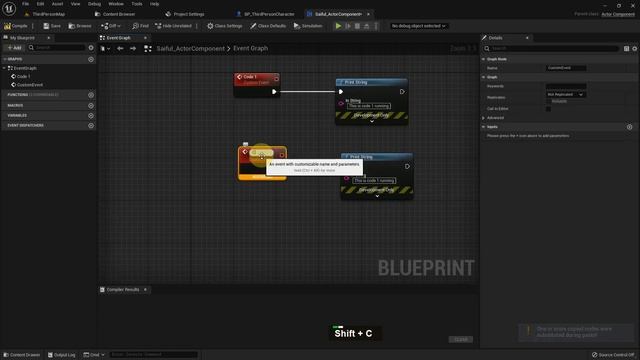Open the File menu

(25, 4)
